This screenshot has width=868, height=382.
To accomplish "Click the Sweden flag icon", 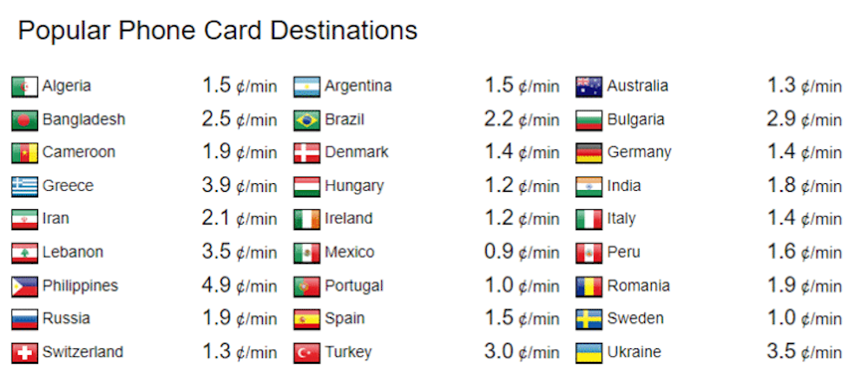I will 589,319.
